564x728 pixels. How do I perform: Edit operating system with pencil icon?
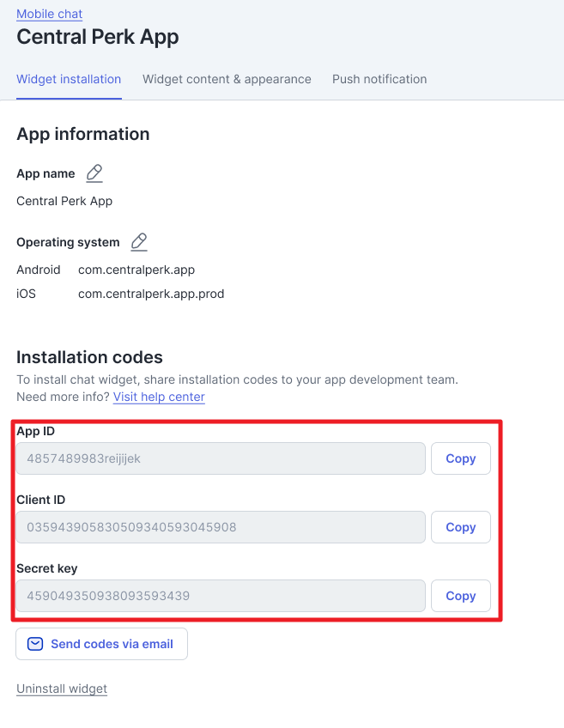click(x=139, y=242)
